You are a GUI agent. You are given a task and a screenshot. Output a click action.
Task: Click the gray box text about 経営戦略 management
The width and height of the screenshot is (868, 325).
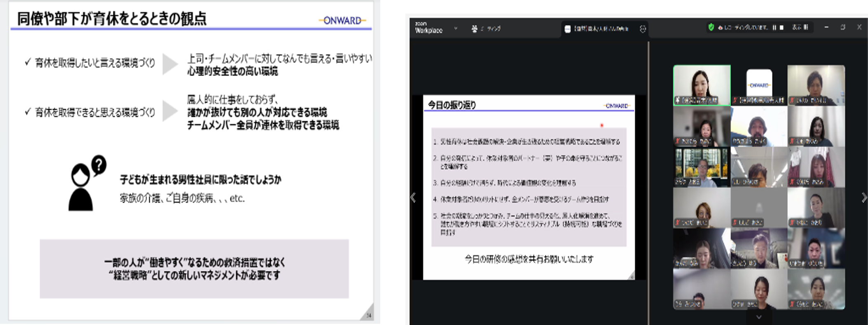click(194, 268)
